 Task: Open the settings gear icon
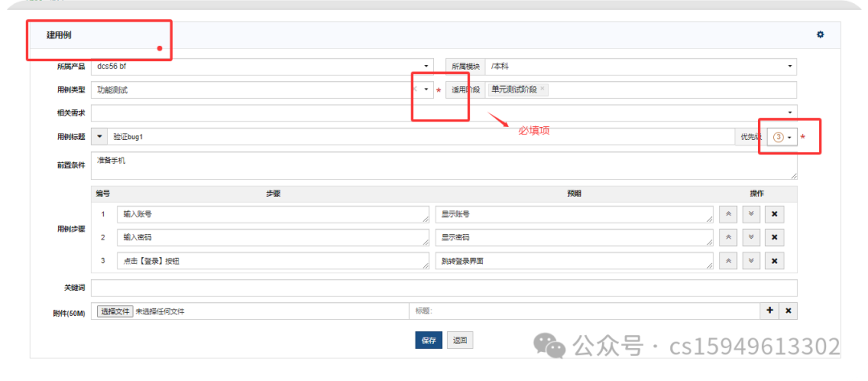pos(820,35)
